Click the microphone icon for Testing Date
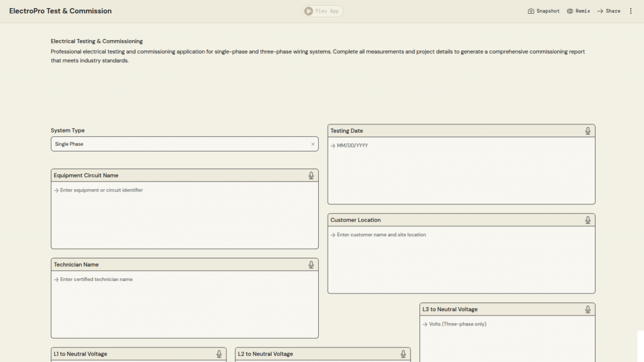Screen dimensions: 644x362 click(x=587, y=131)
